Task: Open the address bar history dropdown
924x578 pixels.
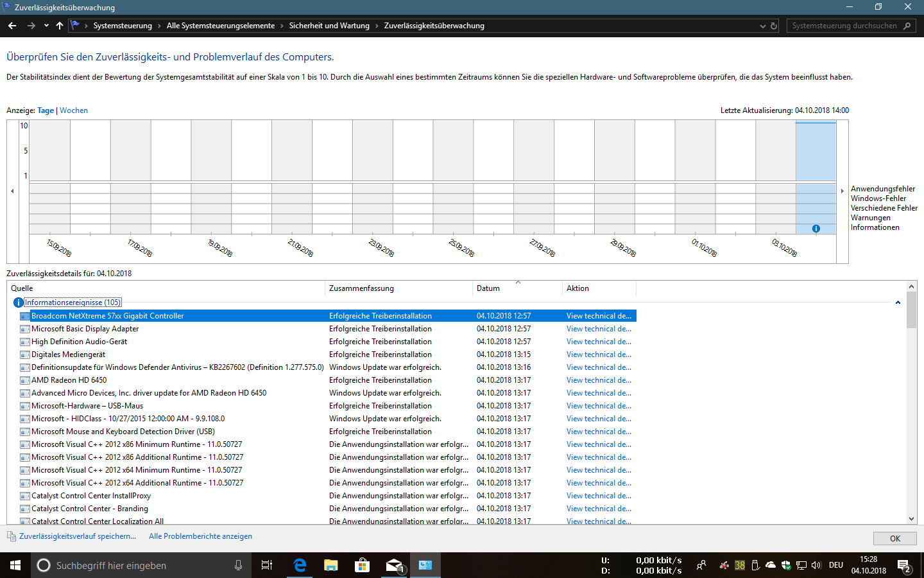Action: coord(762,26)
